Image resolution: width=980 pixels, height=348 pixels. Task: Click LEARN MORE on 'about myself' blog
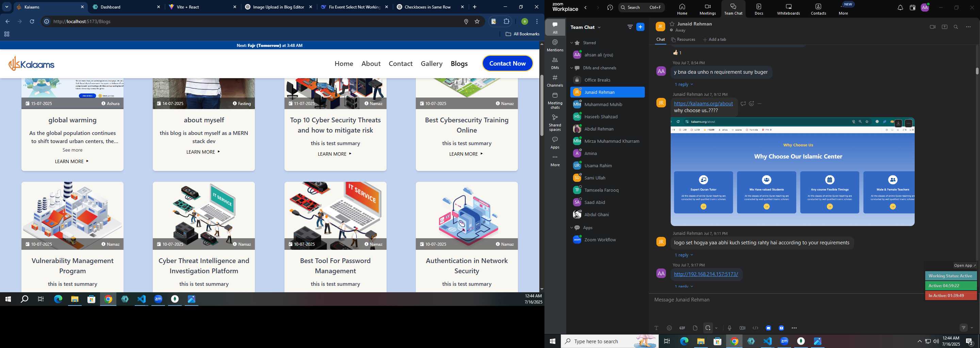pyautogui.click(x=203, y=152)
